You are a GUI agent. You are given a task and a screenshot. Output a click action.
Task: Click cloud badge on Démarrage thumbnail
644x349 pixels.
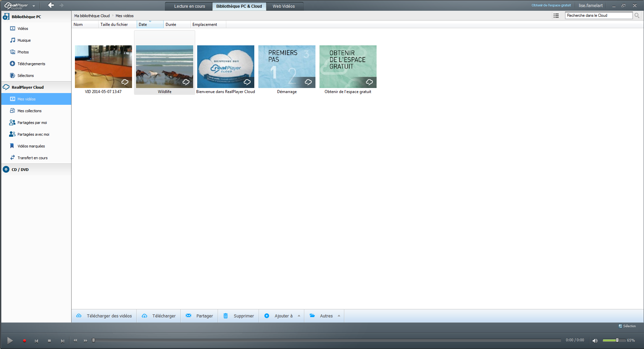click(308, 82)
